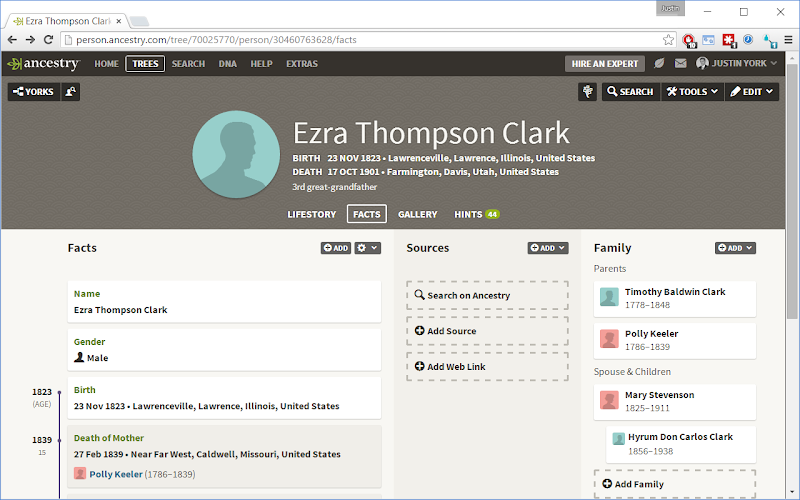Click the Birth fact card
Screen dimensions: 800x500
[224, 398]
